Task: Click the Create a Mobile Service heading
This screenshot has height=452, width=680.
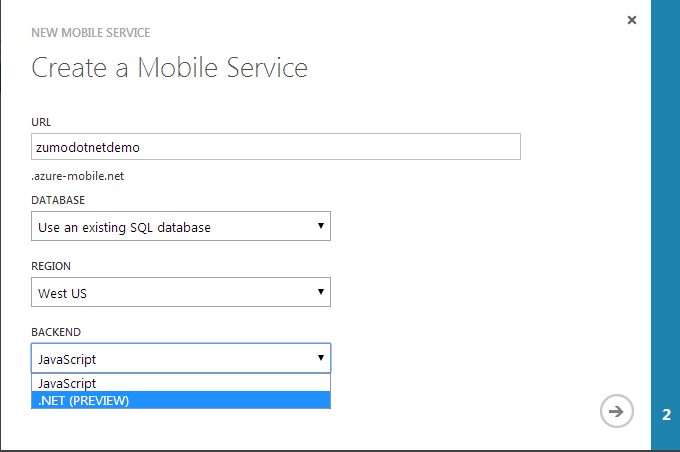Action: click(170, 68)
